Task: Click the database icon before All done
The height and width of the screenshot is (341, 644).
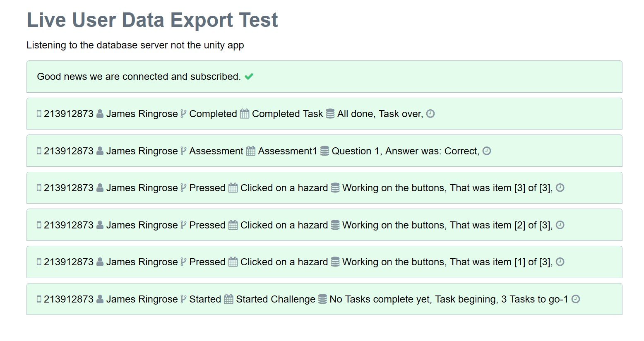Action: (x=330, y=114)
